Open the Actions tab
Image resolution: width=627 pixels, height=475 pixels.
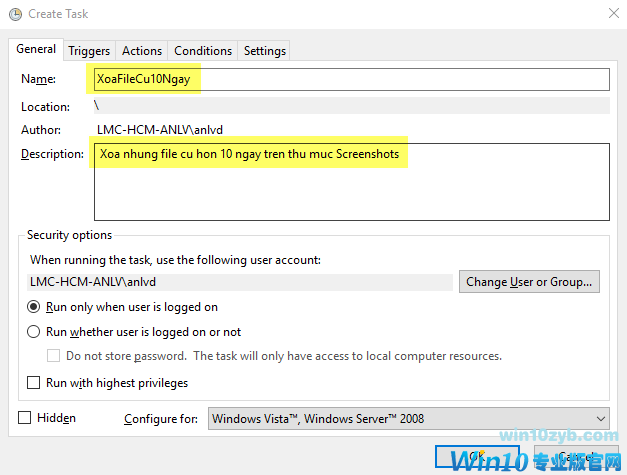pos(142,51)
